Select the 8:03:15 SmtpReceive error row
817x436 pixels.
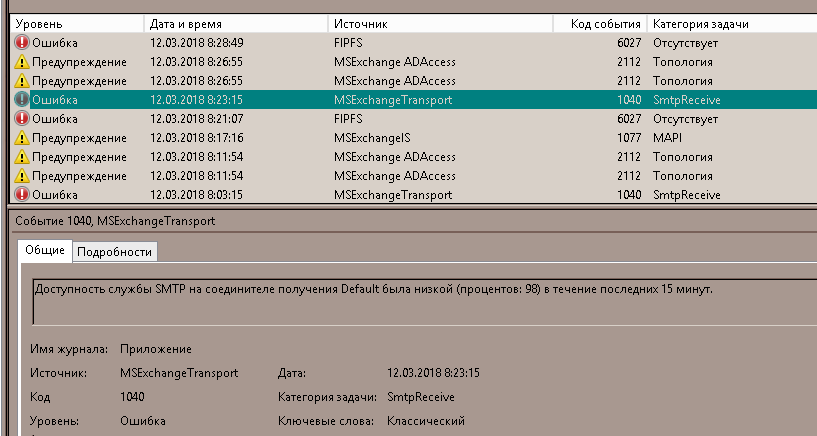coord(414,195)
